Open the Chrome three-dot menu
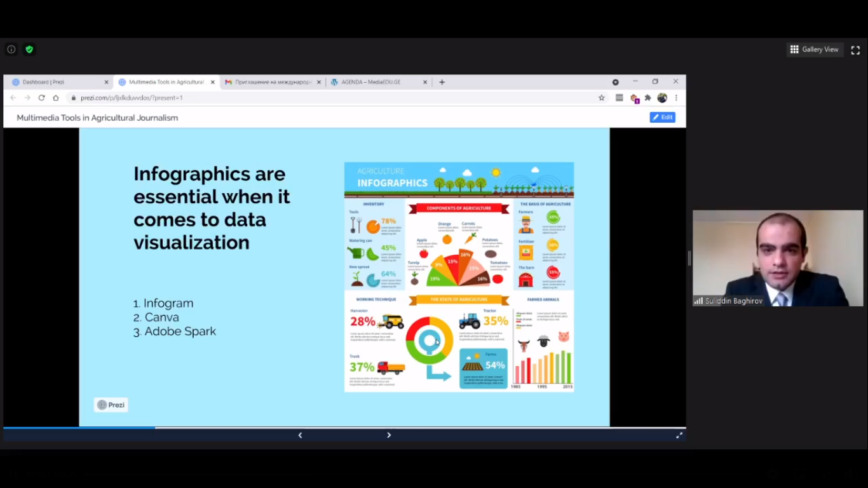 [676, 98]
